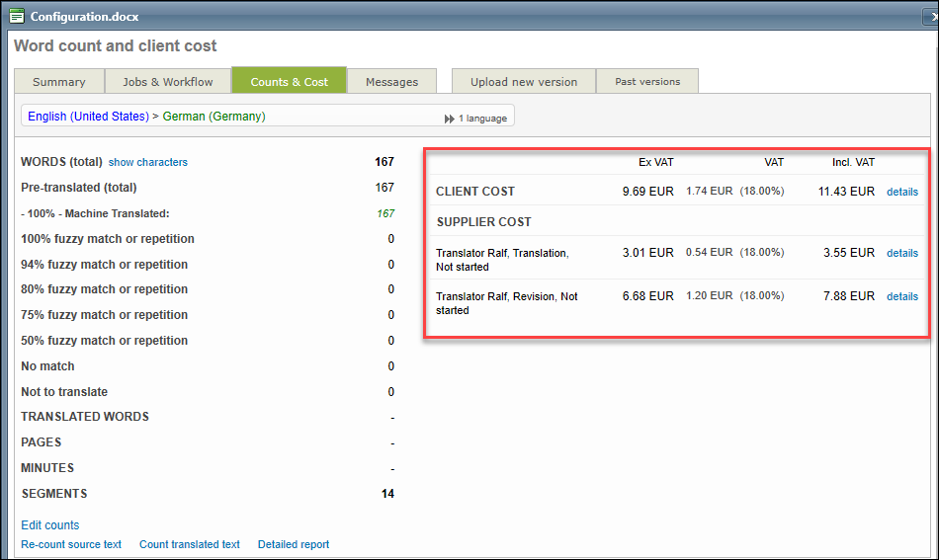This screenshot has height=560, width=939.
Task: View the Past versions tab
Action: click(647, 82)
